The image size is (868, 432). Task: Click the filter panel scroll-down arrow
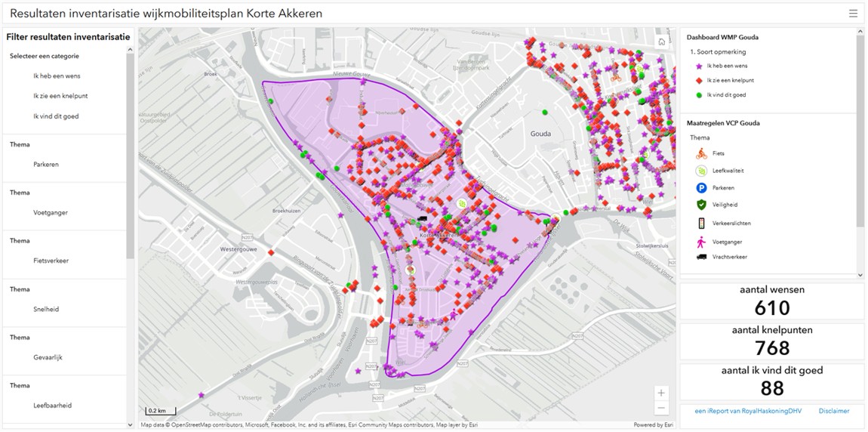click(130, 424)
